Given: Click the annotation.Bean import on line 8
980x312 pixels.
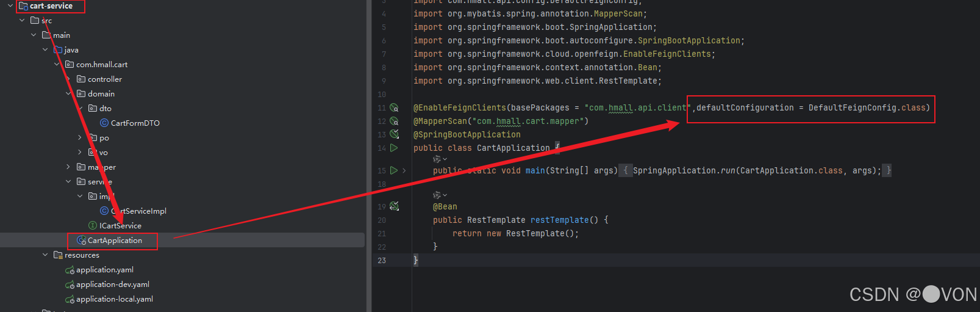Looking at the screenshot, I should [537, 67].
